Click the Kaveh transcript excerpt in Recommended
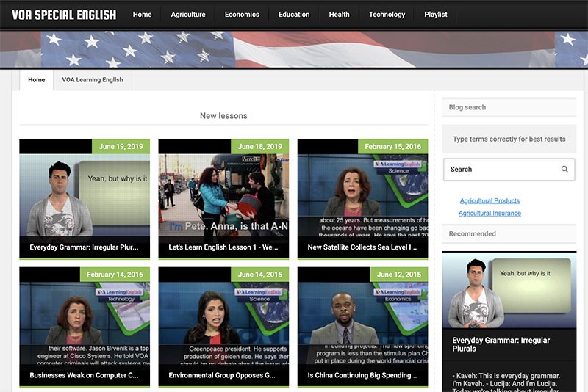The width and height of the screenshot is (588, 392). [506, 382]
